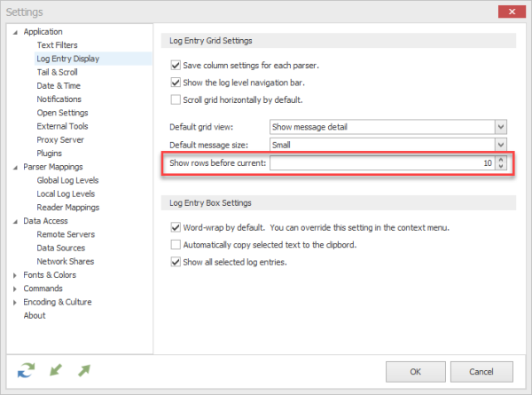This screenshot has width=532, height=395.
Task: Open the External Tools settings page
Action: [62, 126]
